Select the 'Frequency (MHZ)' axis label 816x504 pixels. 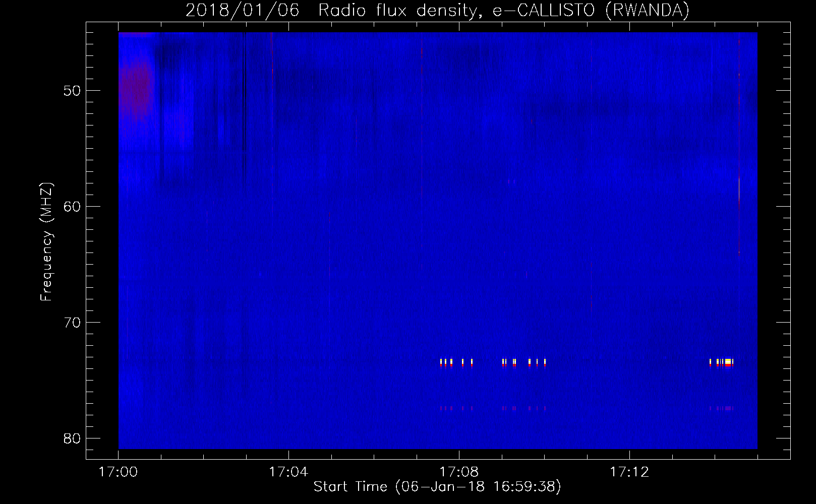click(x=46, y=242)
